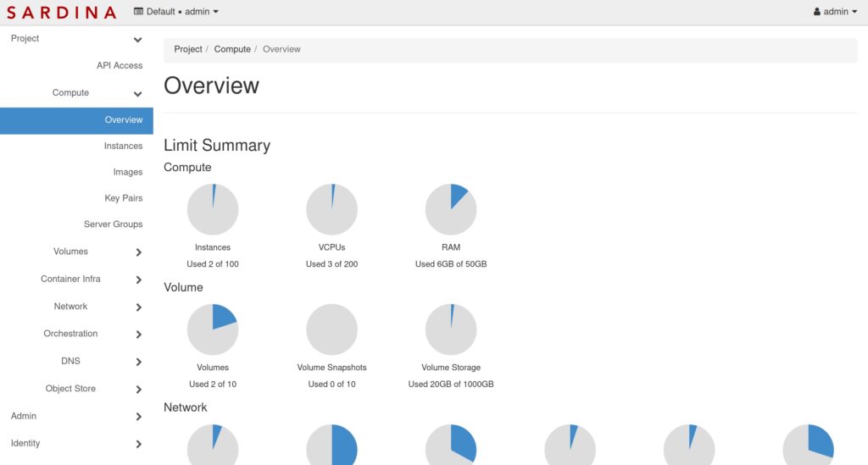Expand the Identity sidebar section
Image resolution: width=868 pixels, height=465 pixels.
(76, 444)
